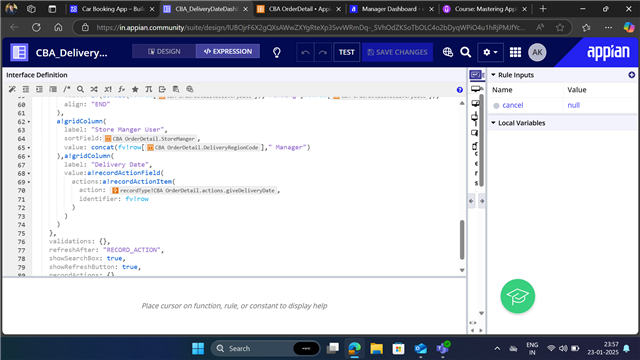The image size is (640, 360).
Task: Click the pi constant toolbar icon
Action: tap(149, 89)
